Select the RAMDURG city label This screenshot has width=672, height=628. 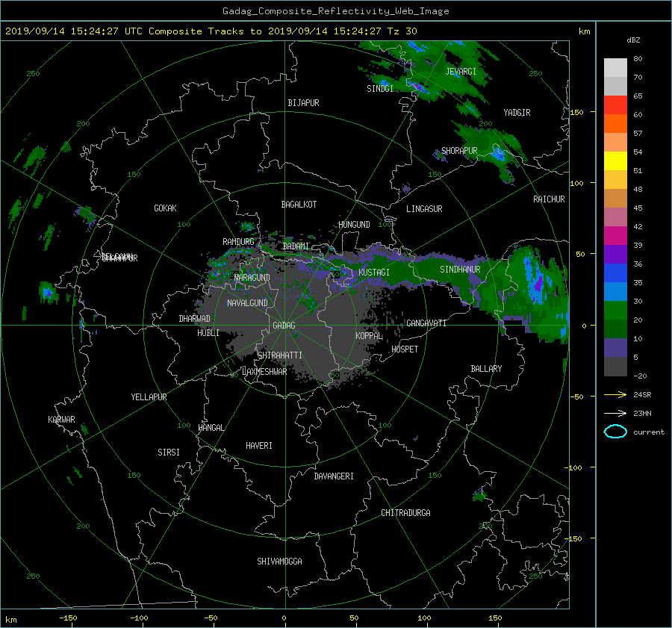click(238, 242)
